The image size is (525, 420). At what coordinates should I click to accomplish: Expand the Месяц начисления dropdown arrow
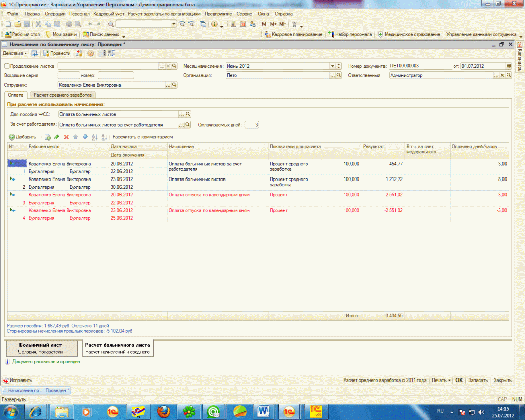click(333, 66)
